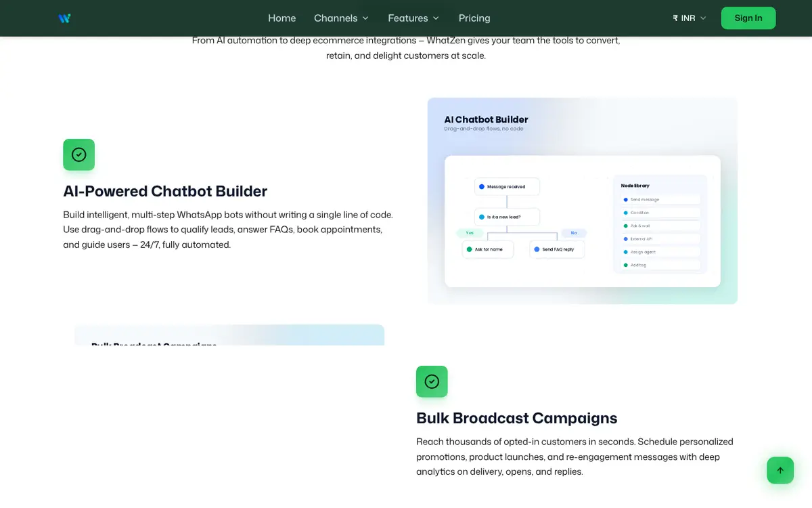Image resolution: width=812 pixels, height=508 pixels.
Task: Click the 'Send FAQ reply' flow node
Action: 557,249
